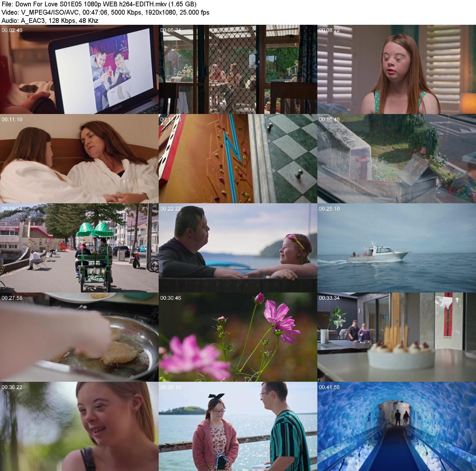Select the 00:30:46 pink cosmos flowers frame
Image resolution: width=476 pixels, height=471 pixels.
pyautogui.click(x=238, y=337)
